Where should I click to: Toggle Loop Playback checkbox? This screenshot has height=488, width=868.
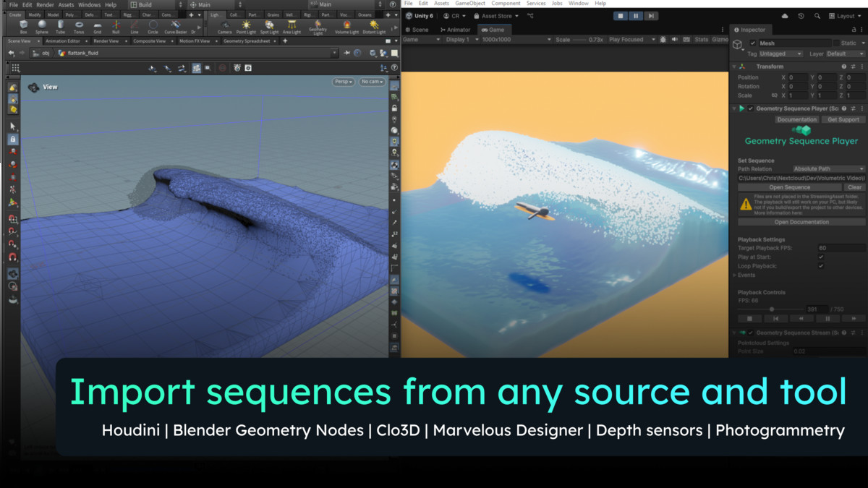(821, 266)
